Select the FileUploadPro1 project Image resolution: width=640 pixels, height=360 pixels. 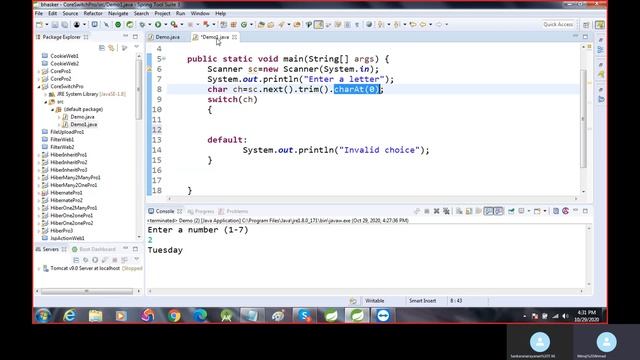click(67, 132)
